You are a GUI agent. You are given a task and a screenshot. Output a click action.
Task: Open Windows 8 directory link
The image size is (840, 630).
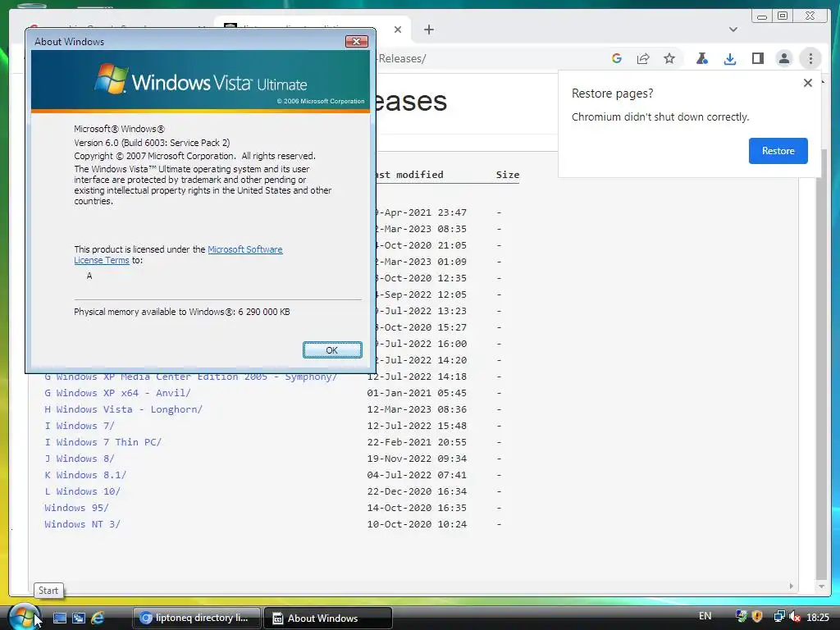(x=80, y=459)
